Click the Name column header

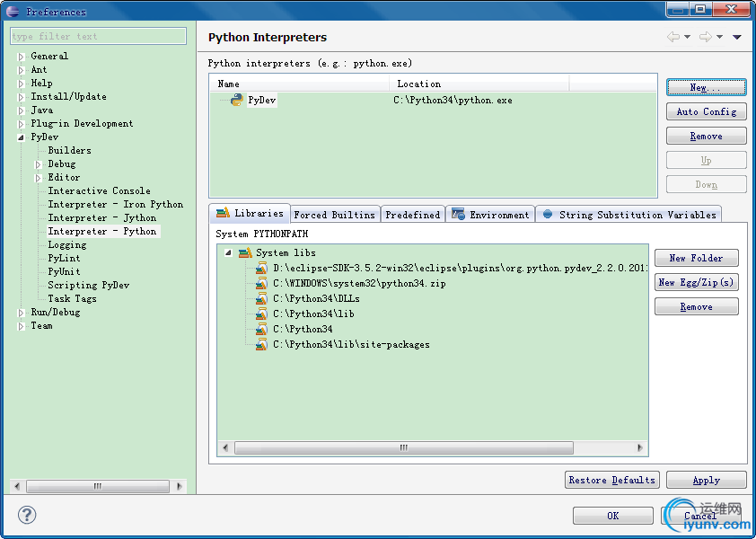click(300, 84)
